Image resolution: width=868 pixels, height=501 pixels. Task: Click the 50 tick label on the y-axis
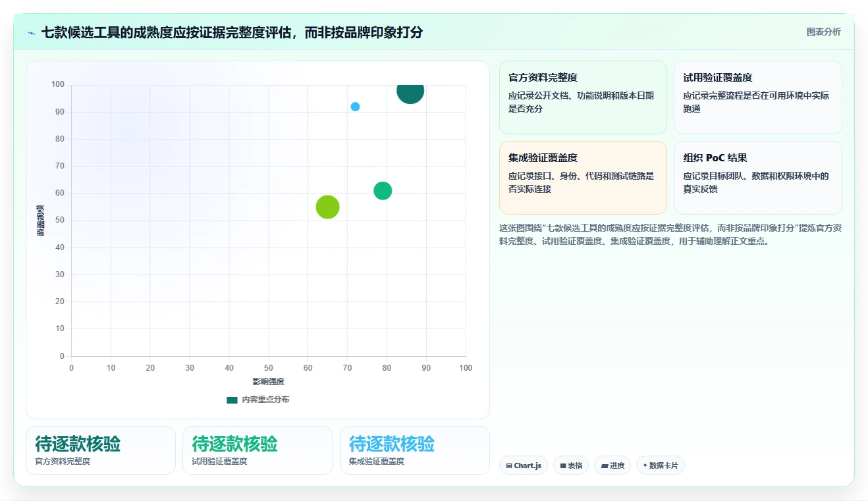pyautogui.click(x=60, y=221)
